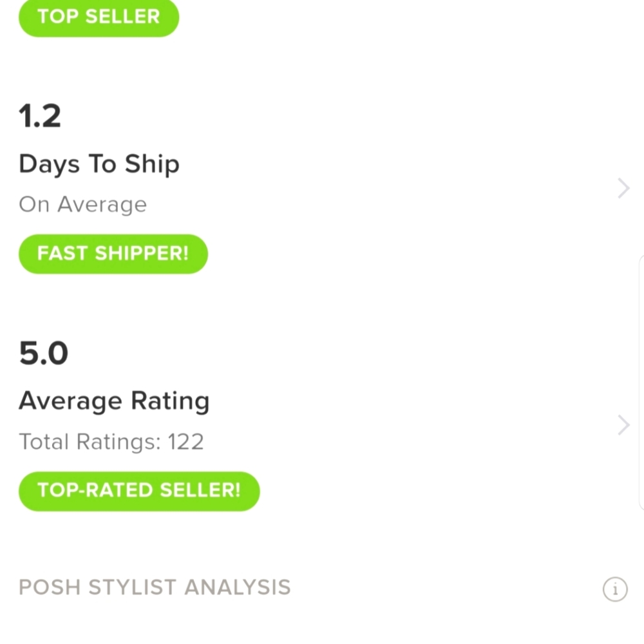The width and height of the screenshot is (644, 644).
Task: Tap the FAST SHIPPER! badge
Action: pyautogui.click(x=113, y=254)
